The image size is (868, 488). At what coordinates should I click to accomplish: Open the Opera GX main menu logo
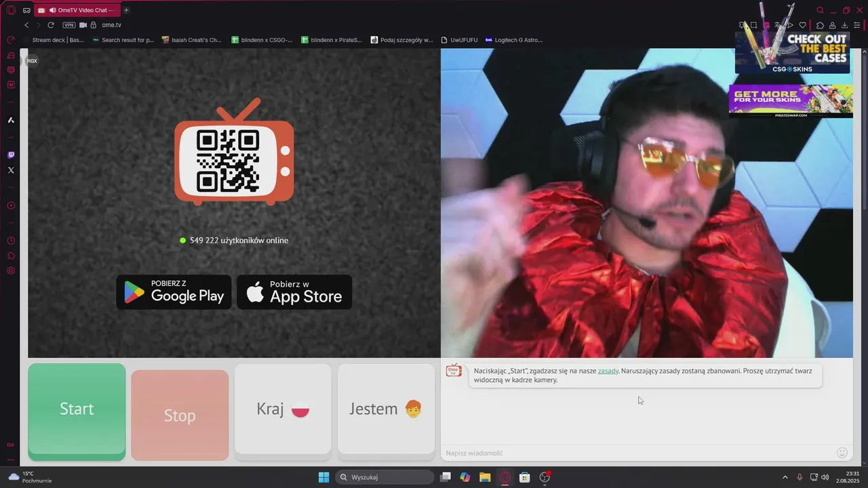coord(11,10)
